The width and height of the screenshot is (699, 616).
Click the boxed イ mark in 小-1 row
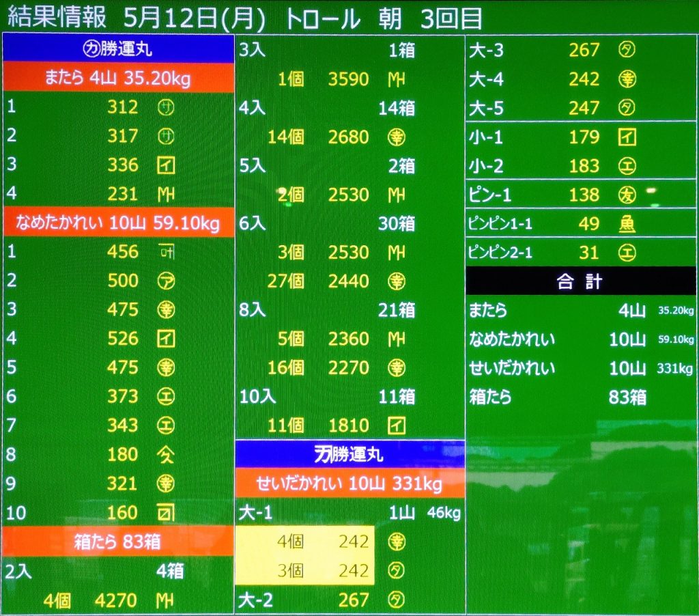(x=627, y=137)
